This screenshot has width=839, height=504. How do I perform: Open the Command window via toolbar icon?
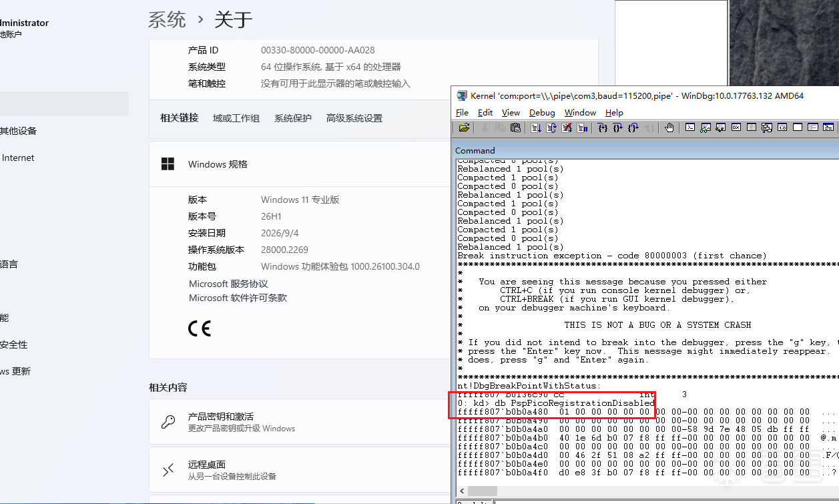(x=690, y=128)
